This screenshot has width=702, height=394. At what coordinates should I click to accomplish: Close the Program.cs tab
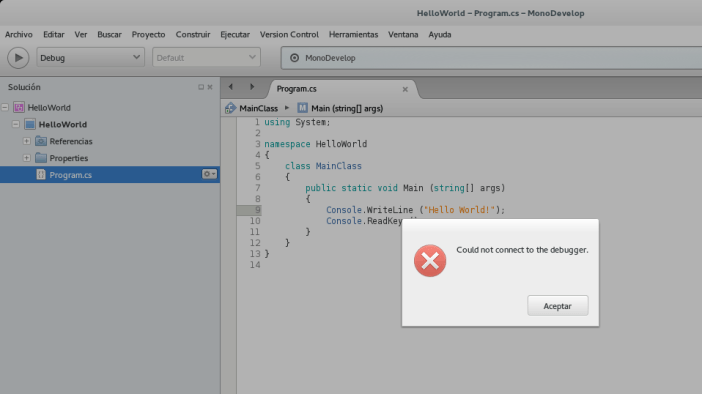[405, 90]
